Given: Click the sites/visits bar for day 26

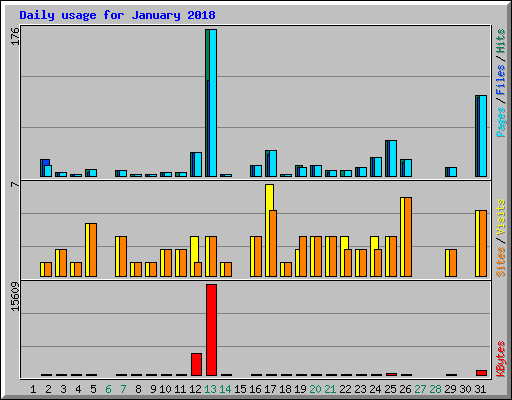Looking at the screenshot, I should click(406, 237).
